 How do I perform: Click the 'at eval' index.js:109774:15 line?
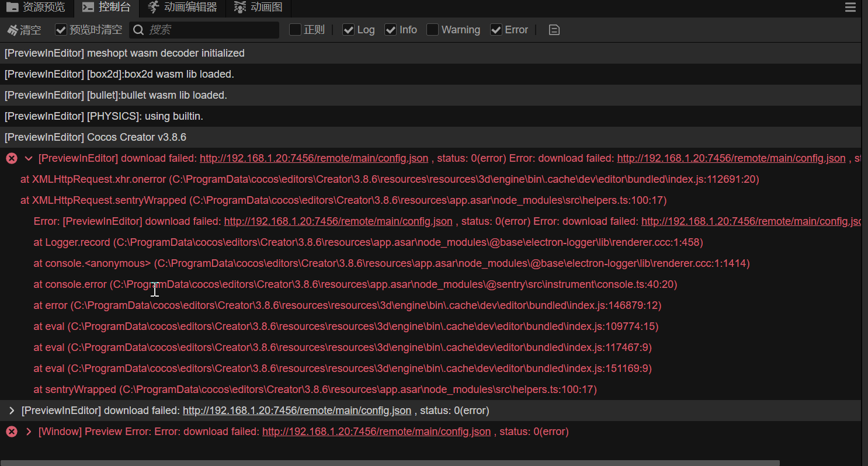346,326
